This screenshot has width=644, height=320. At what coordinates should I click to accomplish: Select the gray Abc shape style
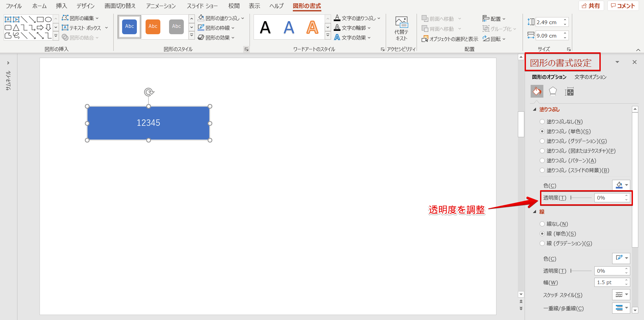(176, 26)
